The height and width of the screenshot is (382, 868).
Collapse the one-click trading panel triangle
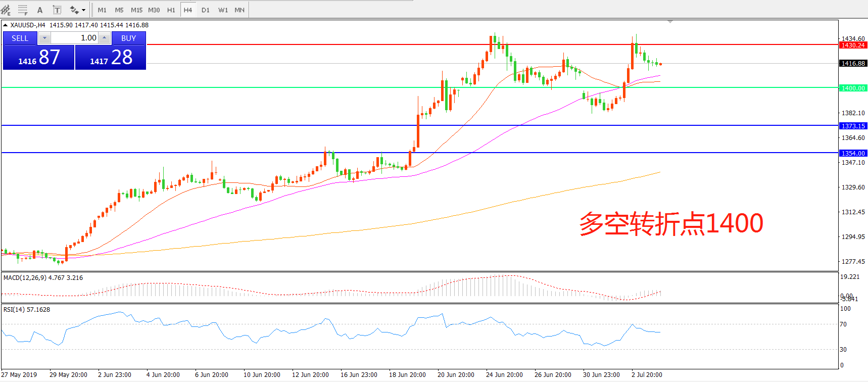6,25
